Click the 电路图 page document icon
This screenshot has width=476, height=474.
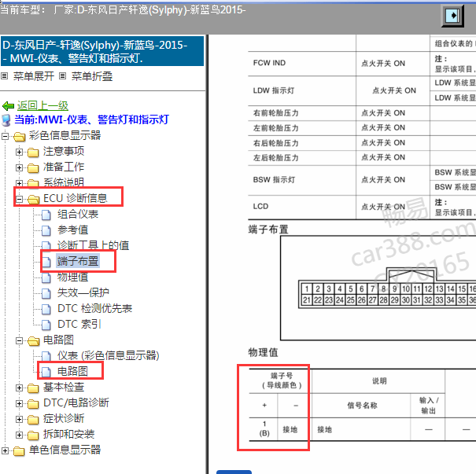46,372
